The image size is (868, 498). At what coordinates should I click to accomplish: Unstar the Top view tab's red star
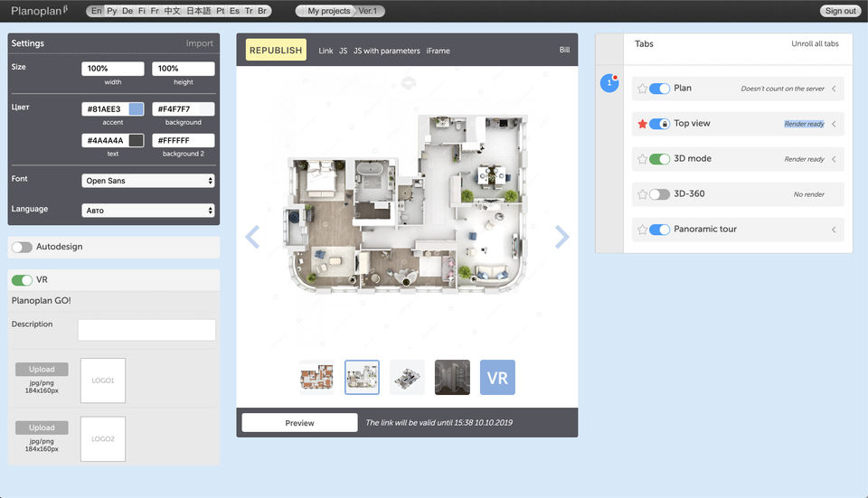[642, 124]
